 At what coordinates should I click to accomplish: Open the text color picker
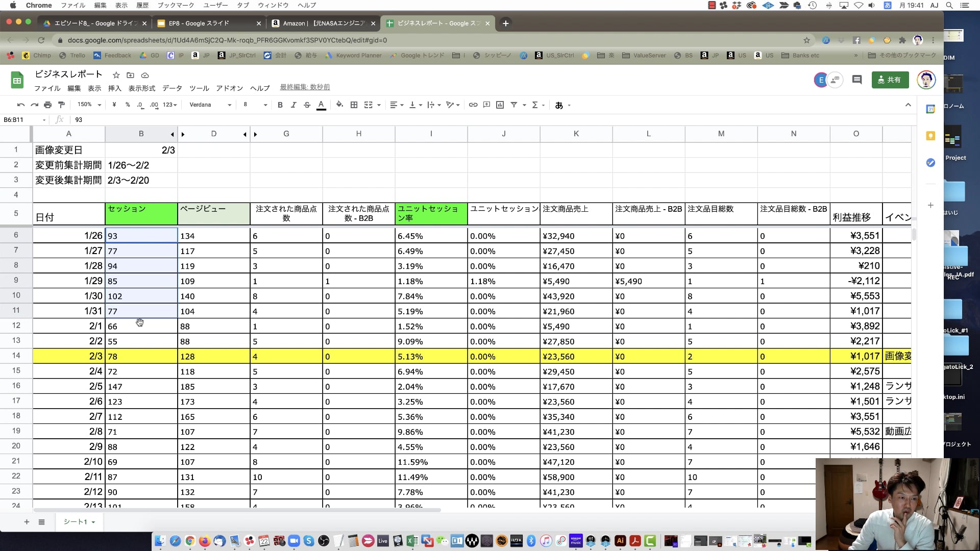pyautogui.click(x=321, y=105)
